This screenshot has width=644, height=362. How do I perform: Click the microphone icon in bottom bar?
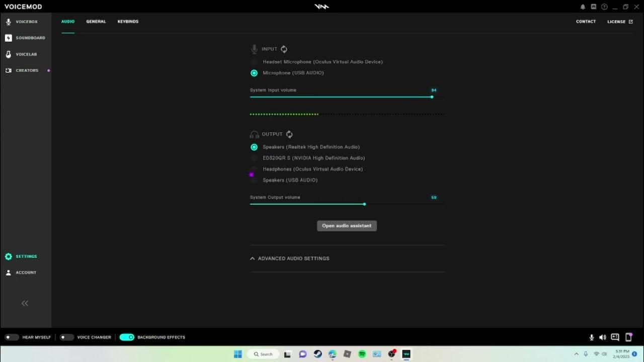click(x=592, y=337)
